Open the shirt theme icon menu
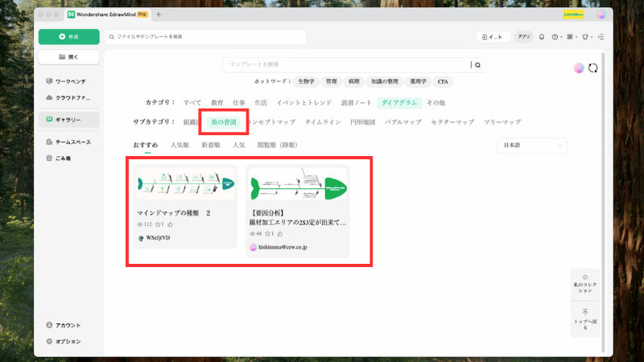 586,37
